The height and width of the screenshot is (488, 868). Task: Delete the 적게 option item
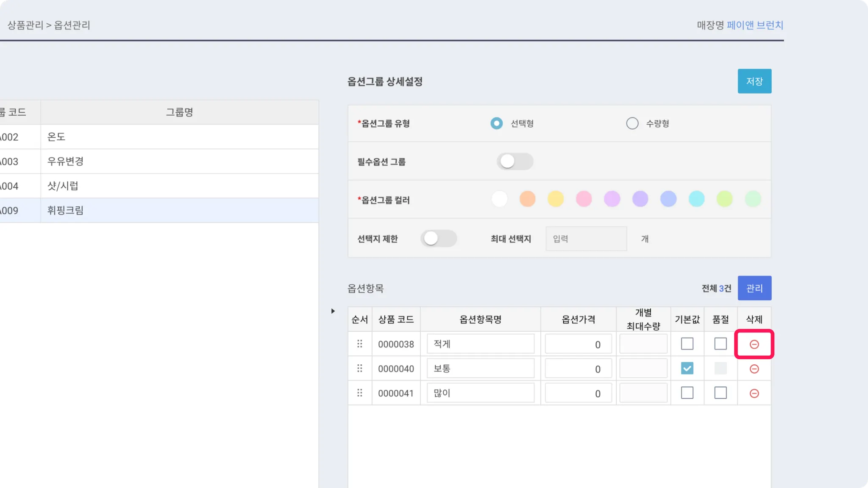(x=754, y=344)
